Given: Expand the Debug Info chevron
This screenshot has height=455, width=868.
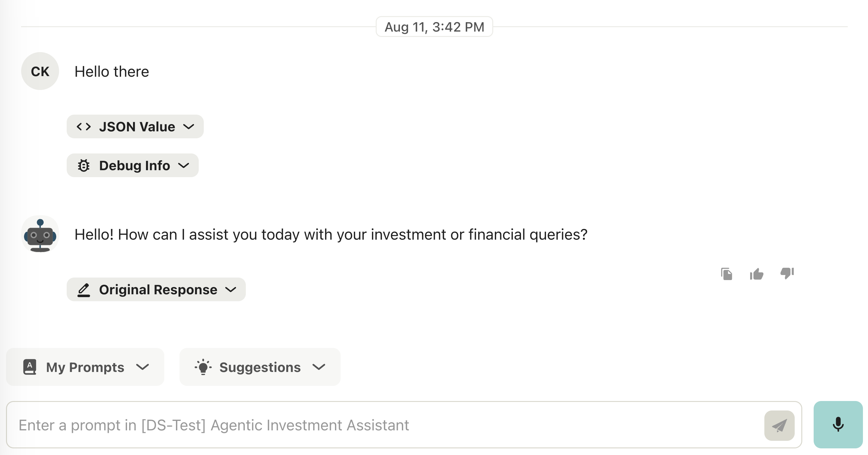Looking at the screenshot, I should point(184,165).
